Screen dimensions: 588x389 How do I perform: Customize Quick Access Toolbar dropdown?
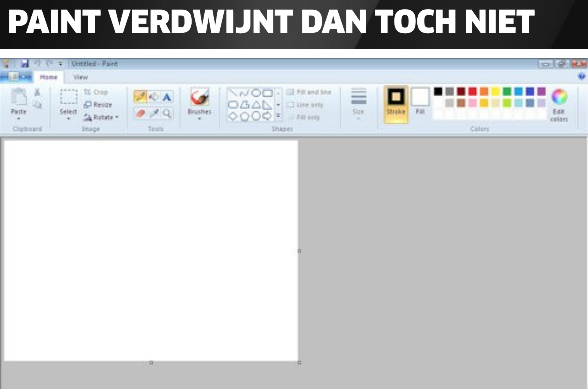pyautogui.click(x=60, y=64)
